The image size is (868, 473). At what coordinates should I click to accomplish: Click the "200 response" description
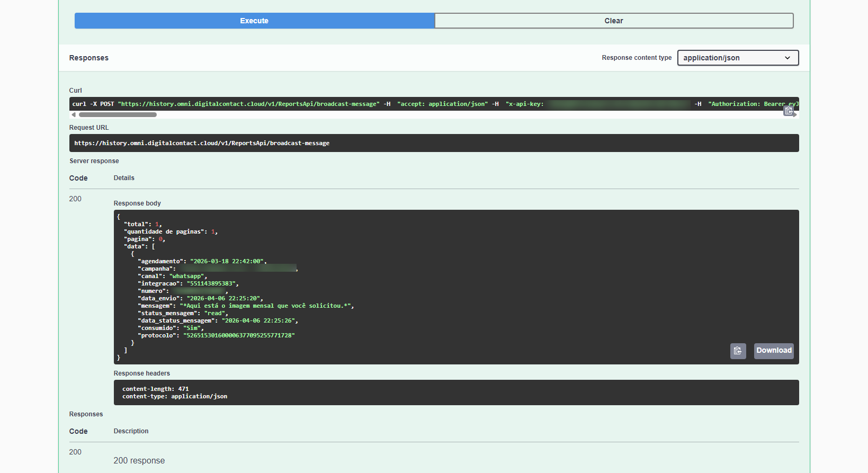point(139,461)
